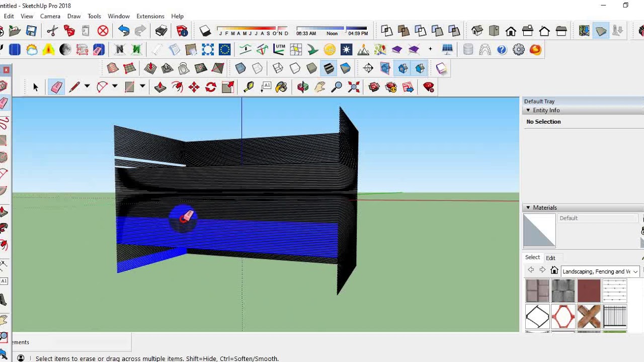Toggle Shaded With Textures style
The width and height of the screenshot is (644, 362).
(x=329, y=68)
